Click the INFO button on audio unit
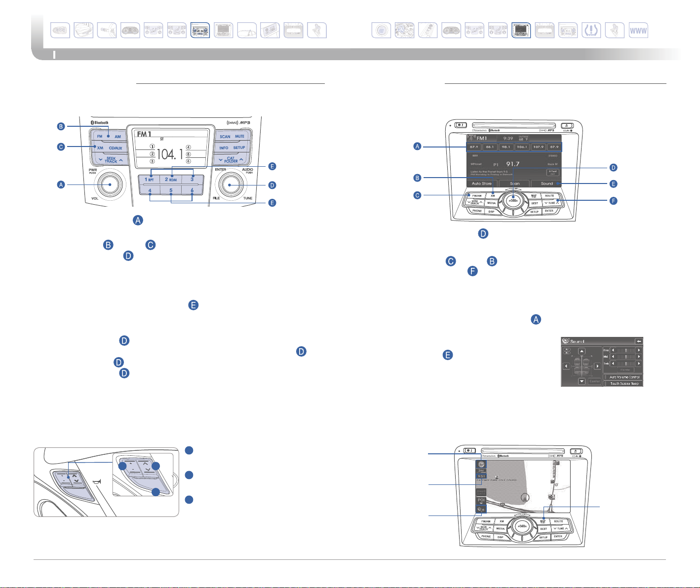Screen dimensions: 700x588 click(224, 148)
